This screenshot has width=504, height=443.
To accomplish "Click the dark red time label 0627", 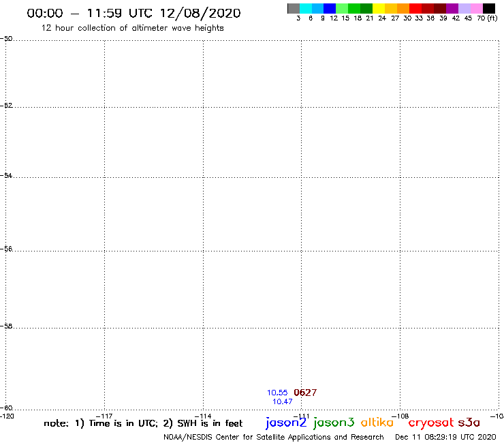I will [305, 393].
